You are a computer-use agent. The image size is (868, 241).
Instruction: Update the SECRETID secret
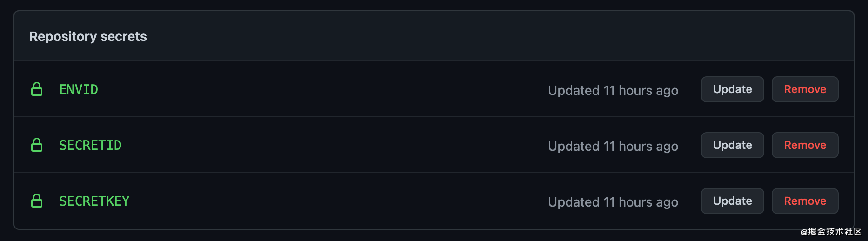(732, 145)
